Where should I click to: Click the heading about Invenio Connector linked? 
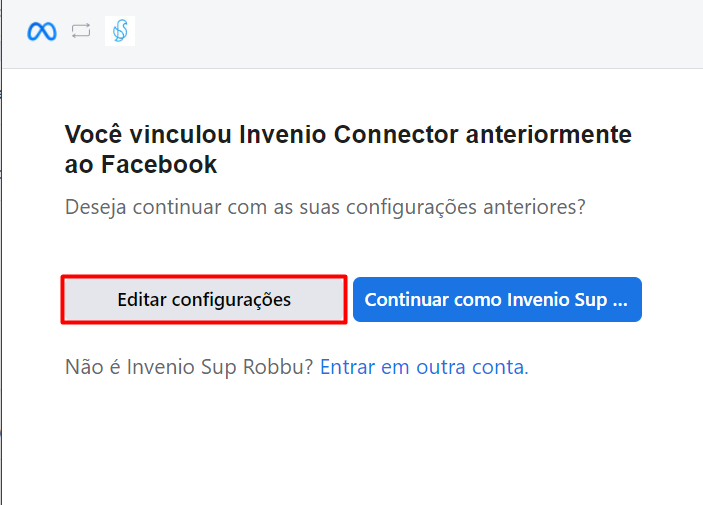(348, 149)
